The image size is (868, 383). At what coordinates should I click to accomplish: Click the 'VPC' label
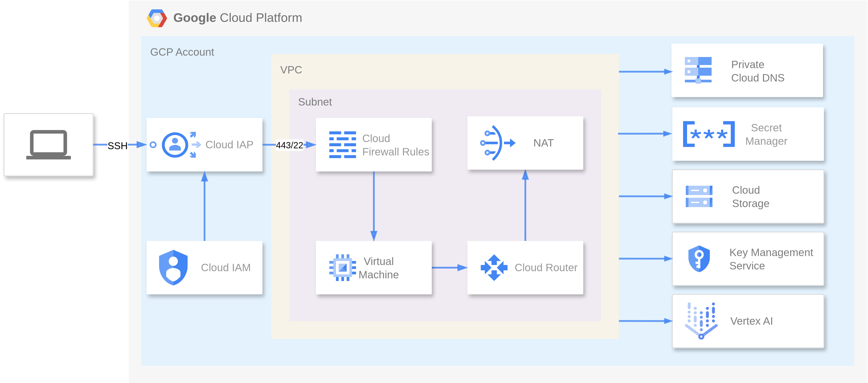pos(291,70)
